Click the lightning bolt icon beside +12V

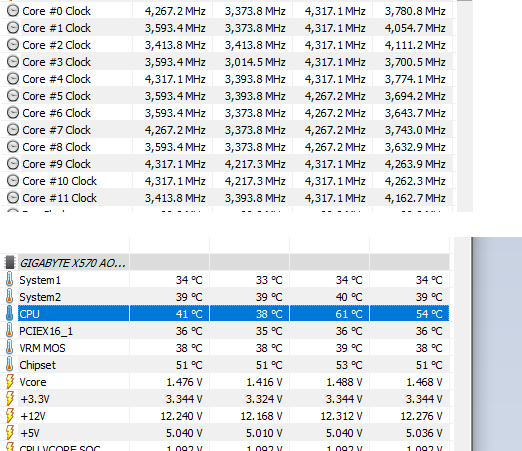10,416
